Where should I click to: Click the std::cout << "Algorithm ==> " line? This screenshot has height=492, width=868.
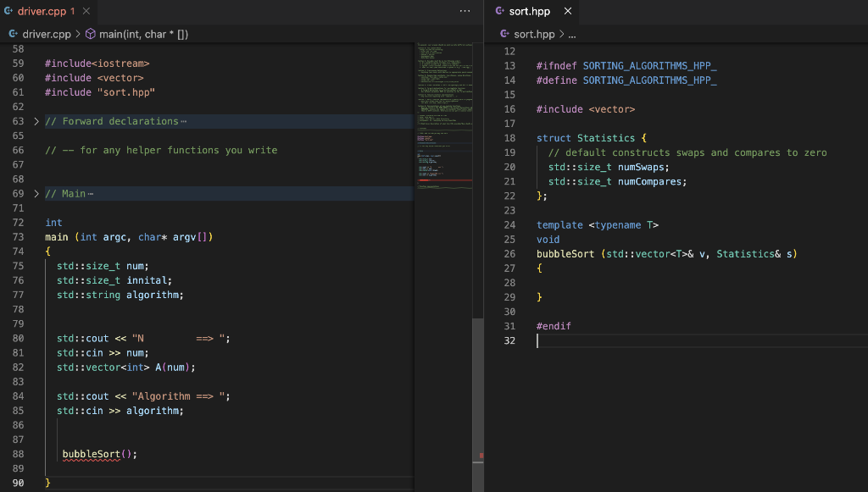coord(143,396)
